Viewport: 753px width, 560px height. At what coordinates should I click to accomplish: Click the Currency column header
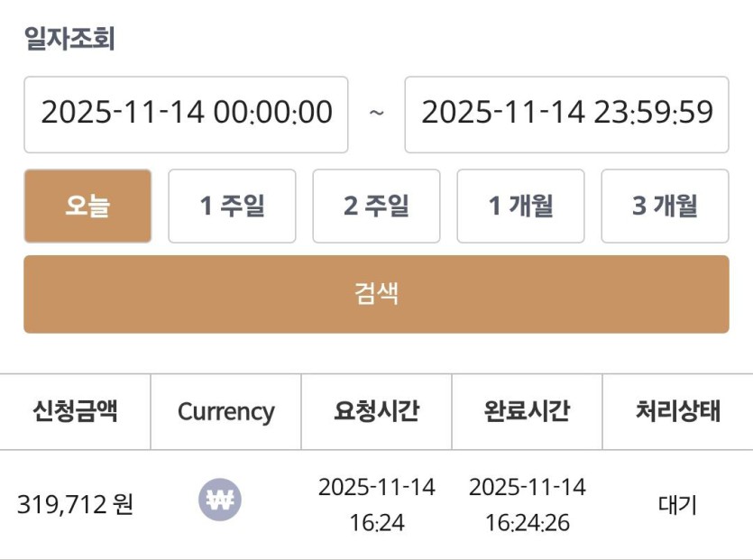point(225,411)
